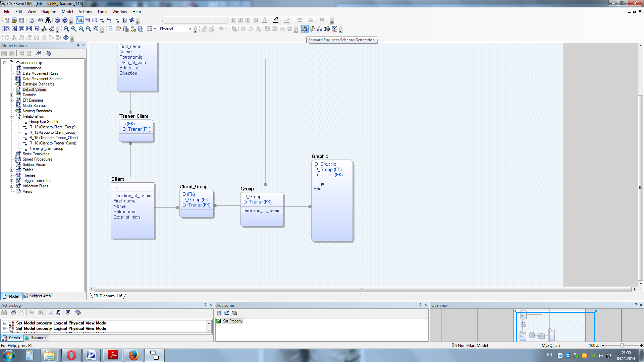Toggle the Set Property advisory checkmark

tap(219, 321)
